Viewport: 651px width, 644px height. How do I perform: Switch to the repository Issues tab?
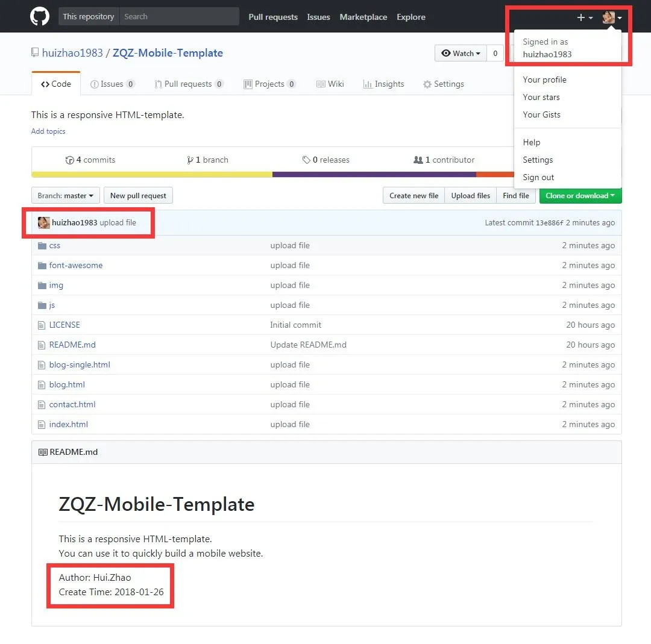[113, 84]
